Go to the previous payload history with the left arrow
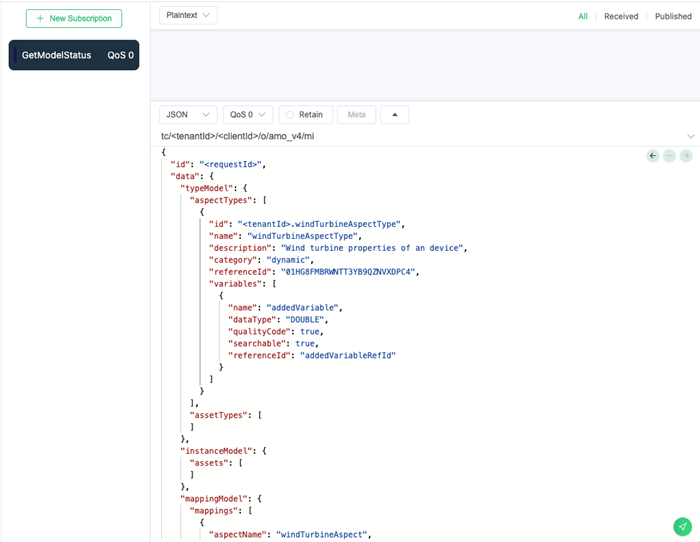 pyautogui.click(x=653, y=156)
